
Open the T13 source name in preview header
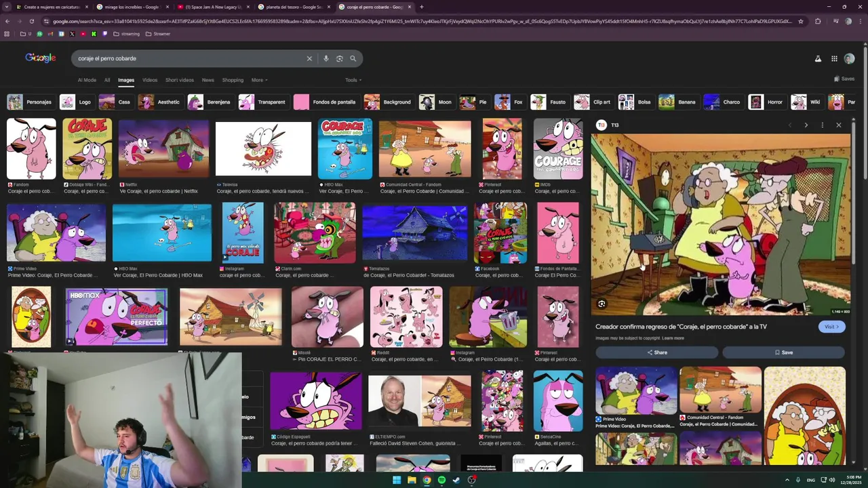point(614,125)
